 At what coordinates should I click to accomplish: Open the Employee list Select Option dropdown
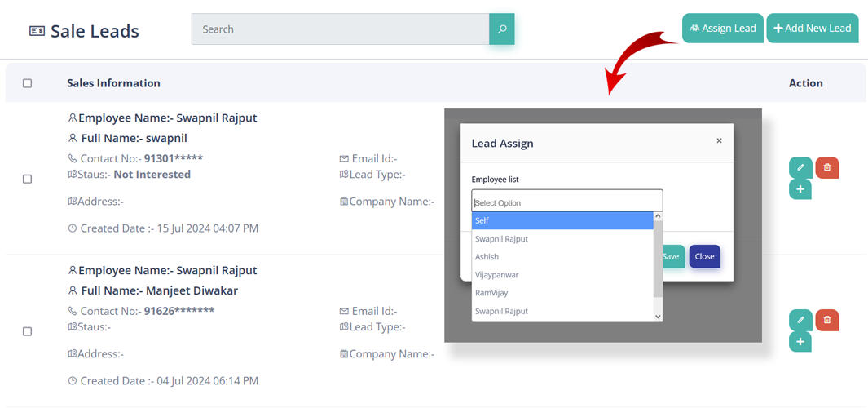(x=566, y=202)
